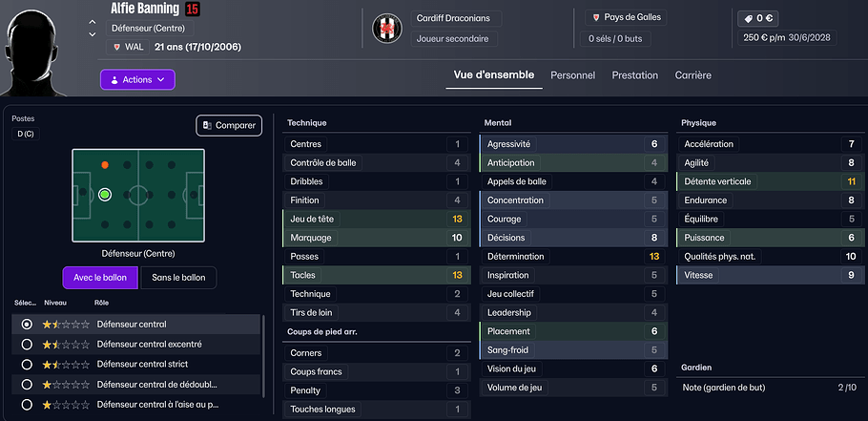The height and width of the screenshot is (421, 868).
Task: Go to next player with down chevron
Action: click(92, 34)
